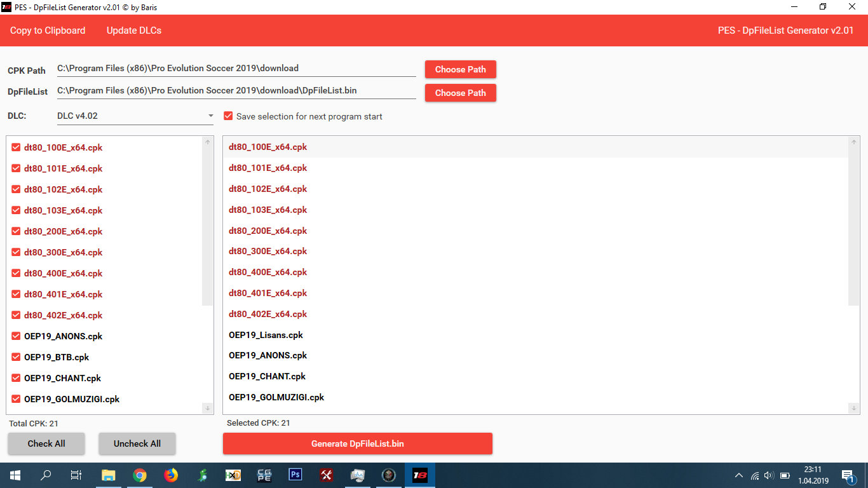Launch Firefox from the taskbar

coord(171,475)
